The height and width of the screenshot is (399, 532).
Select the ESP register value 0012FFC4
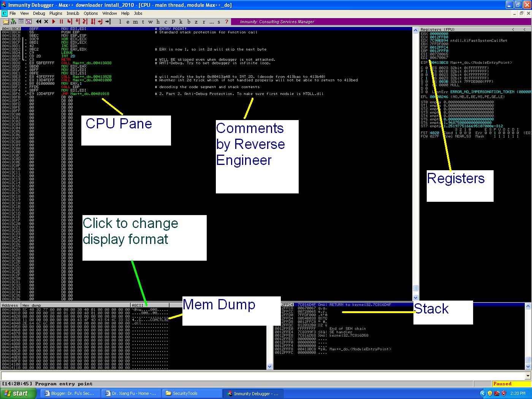(439, 47)
